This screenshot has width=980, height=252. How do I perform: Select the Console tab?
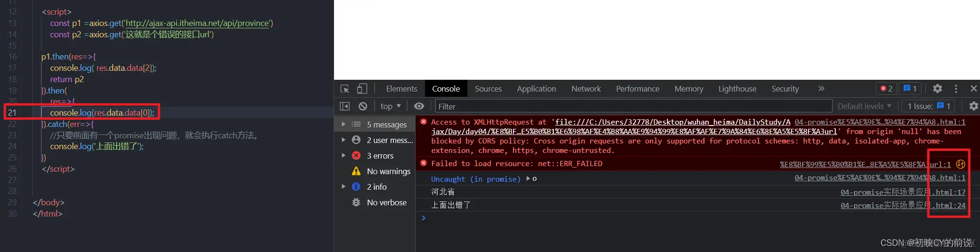click(x=446, y=89)
